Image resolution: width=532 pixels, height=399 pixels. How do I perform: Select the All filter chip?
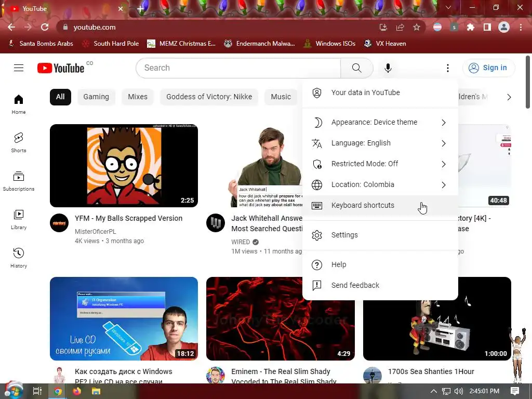point(60,97)
